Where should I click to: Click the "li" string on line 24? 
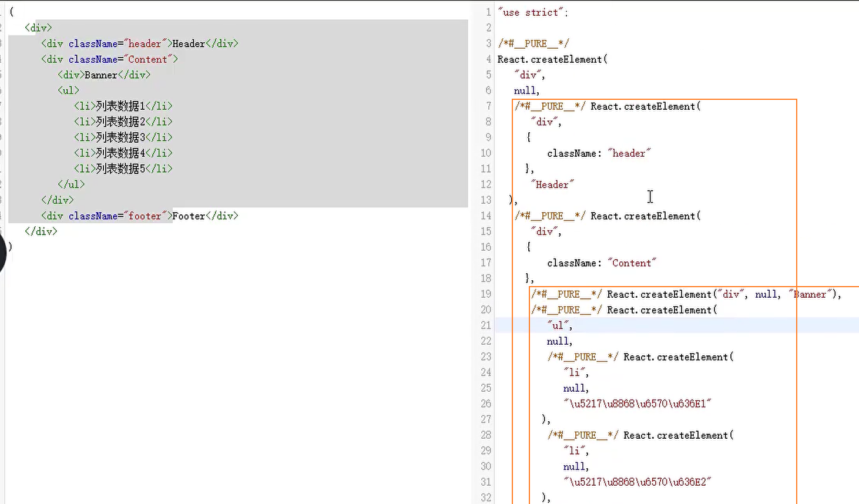[576, 372]
